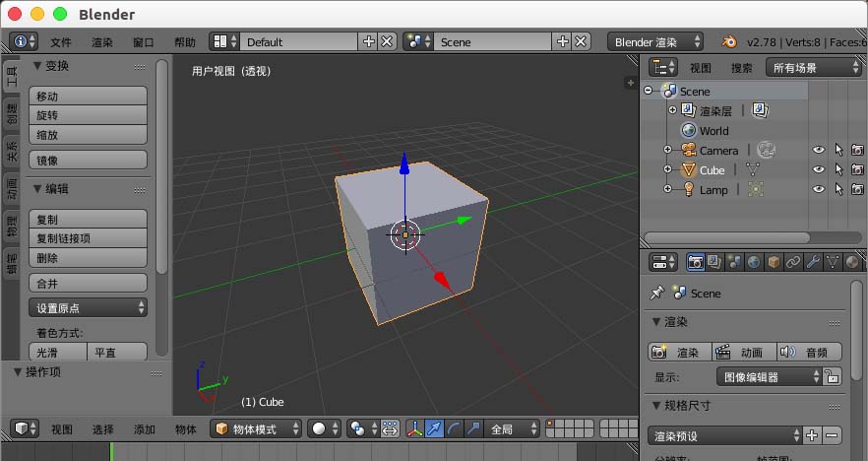The image size is (868, 461).
Task: Open the Scene properties tab icon
Action: point(734,262)
